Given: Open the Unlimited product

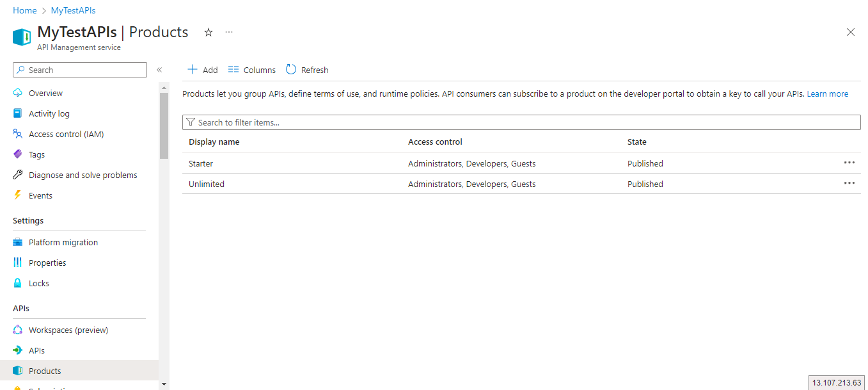Looking at the screenshot, I should point(207,184).
